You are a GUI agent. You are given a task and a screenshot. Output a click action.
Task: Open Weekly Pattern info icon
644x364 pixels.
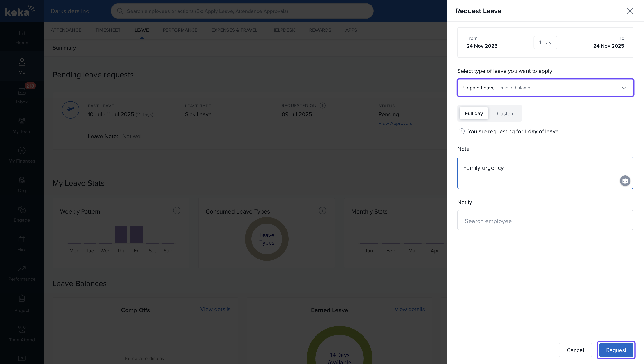[177, 211]
